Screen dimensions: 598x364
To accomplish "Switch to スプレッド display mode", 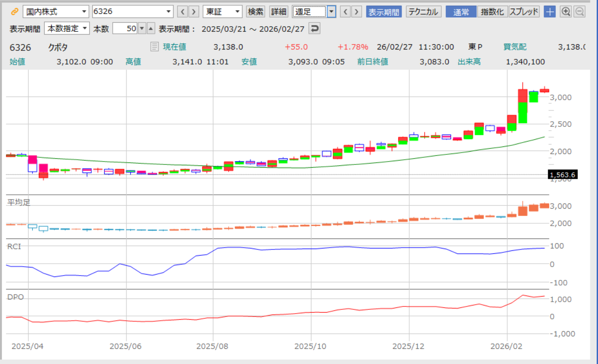I will point(524,12).
